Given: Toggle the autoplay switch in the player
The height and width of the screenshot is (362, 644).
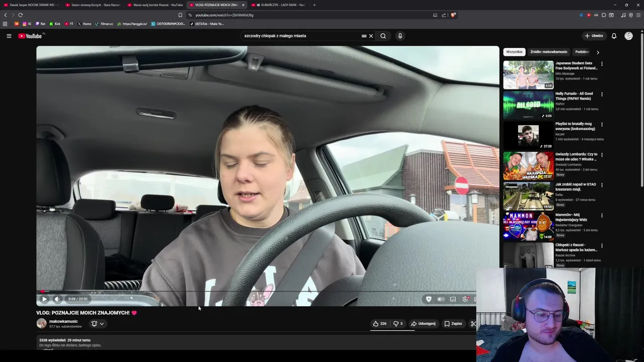Looking at the screenshot, I should [441, 299].
